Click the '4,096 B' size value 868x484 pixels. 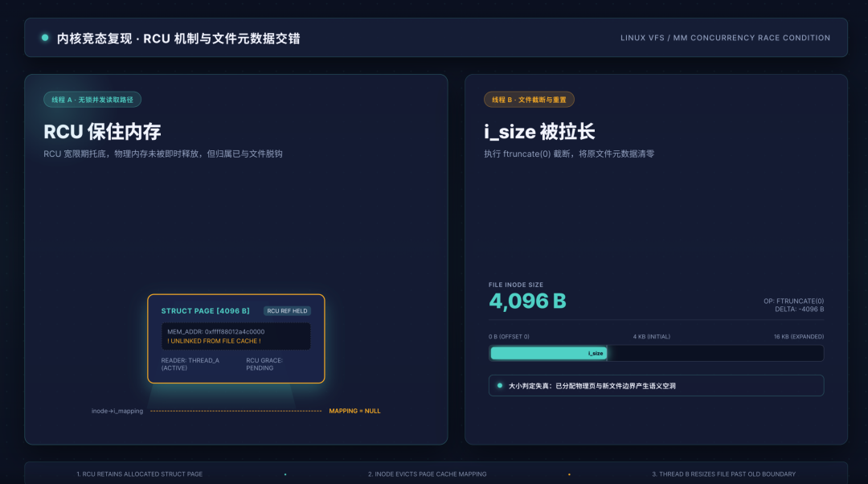[x=527, y=301]
